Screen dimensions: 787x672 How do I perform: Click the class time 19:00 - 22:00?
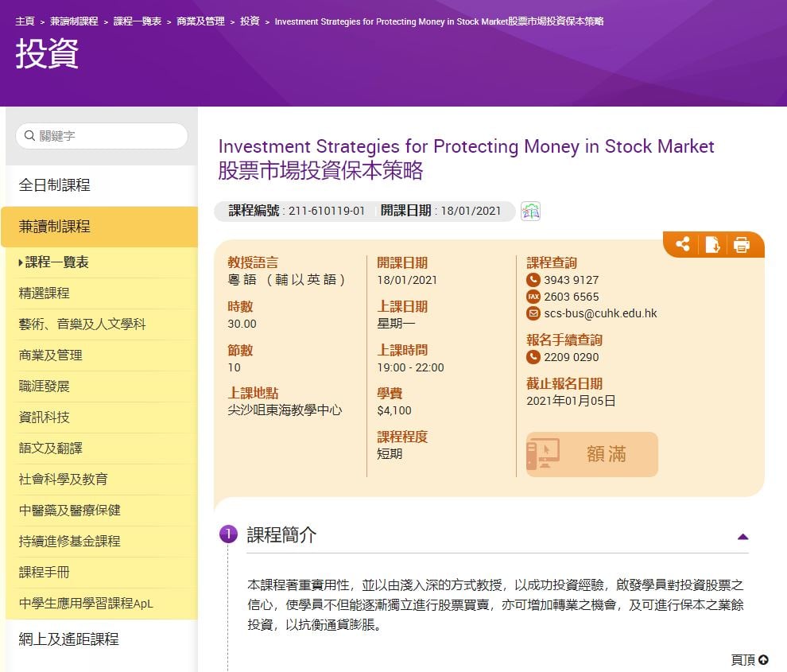pyautogui.click(x=410, y=367)
